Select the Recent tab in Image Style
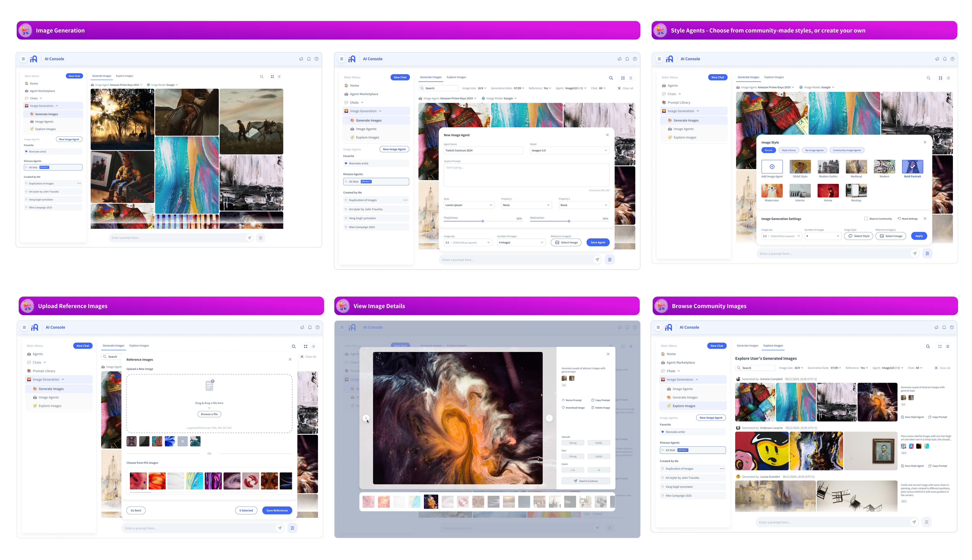The width and height of the screenshot is (972, 560). tap(768, 150)
